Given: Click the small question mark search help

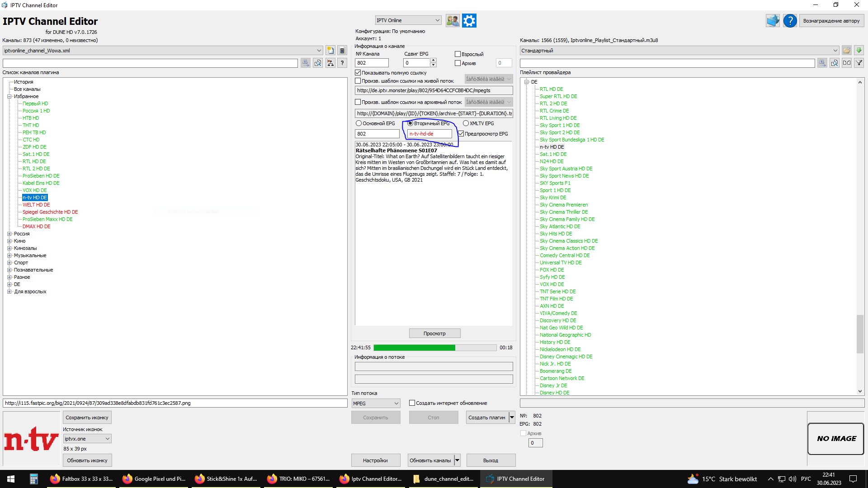Looking at the screenshot, I should 342,63.
